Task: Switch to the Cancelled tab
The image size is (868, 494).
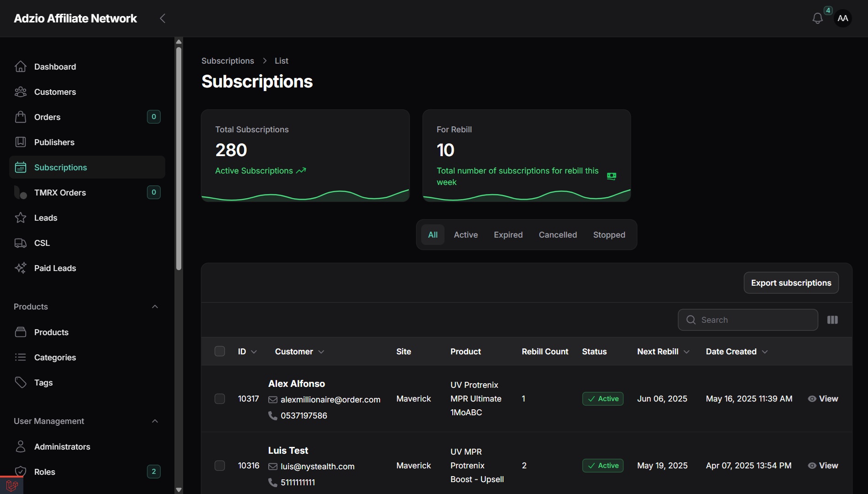Action: click(558, 234)
